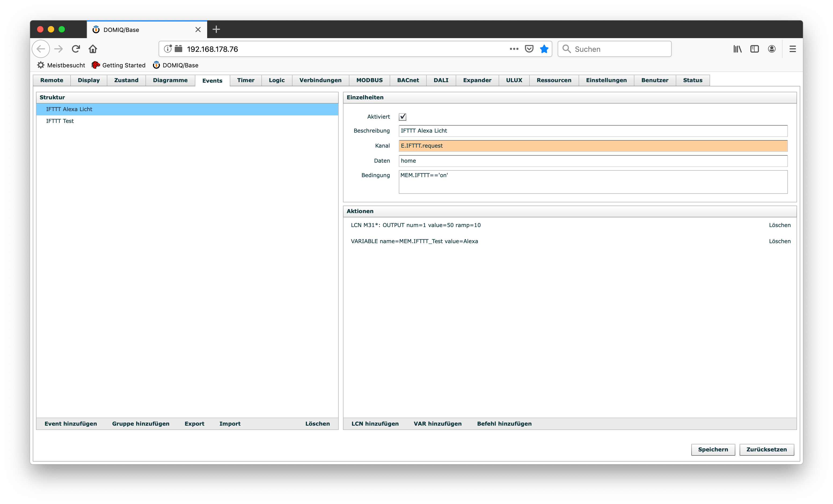Click the orange Kanal input field
This screenshot has height=504, width=833.
pyautogui.click(x=593, y=146)
